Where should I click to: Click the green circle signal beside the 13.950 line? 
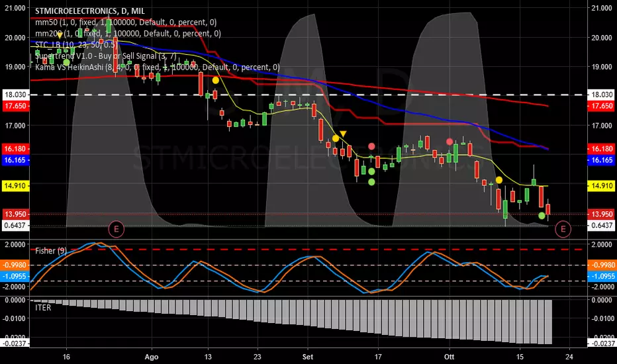542,216
